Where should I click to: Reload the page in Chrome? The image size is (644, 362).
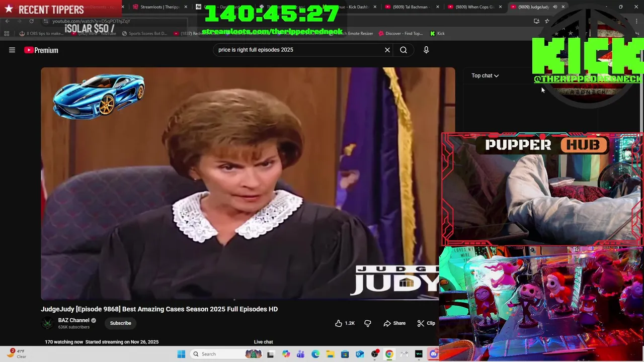tap(31, 21)
